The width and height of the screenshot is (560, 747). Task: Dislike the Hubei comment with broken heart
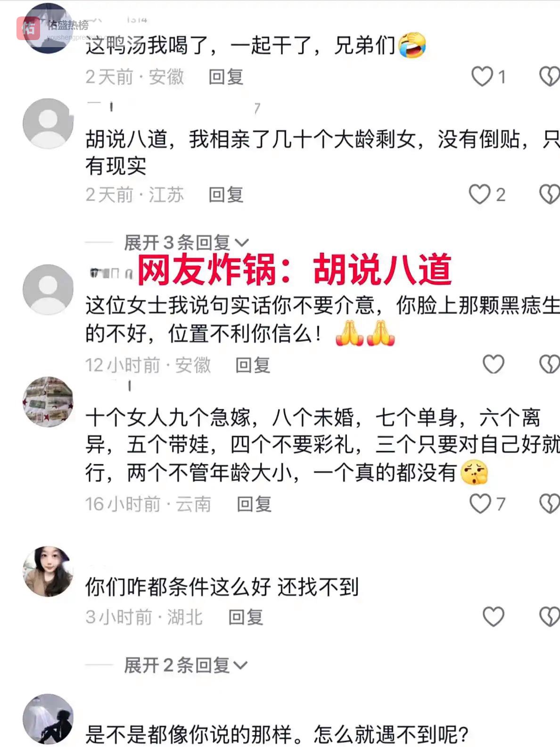coord(550,616)
